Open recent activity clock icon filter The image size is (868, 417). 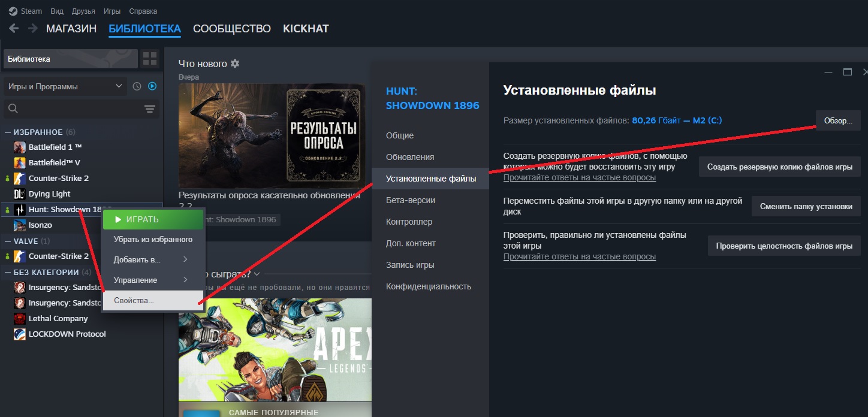coord(137,86)
